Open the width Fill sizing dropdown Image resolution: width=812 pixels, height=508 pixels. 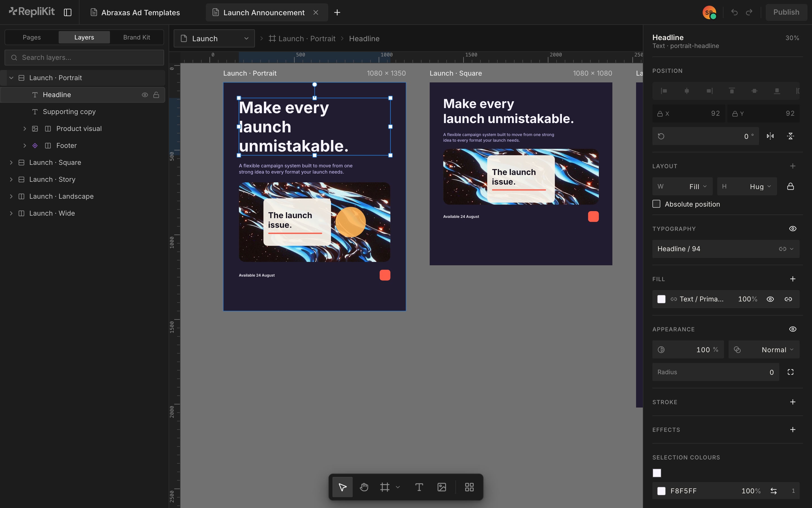click(682, 186)
